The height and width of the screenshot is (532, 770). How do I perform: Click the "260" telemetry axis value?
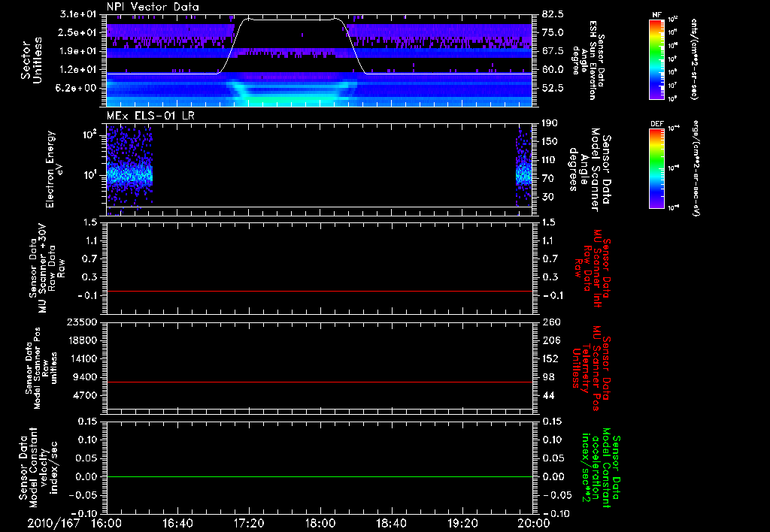click(551, 322)
